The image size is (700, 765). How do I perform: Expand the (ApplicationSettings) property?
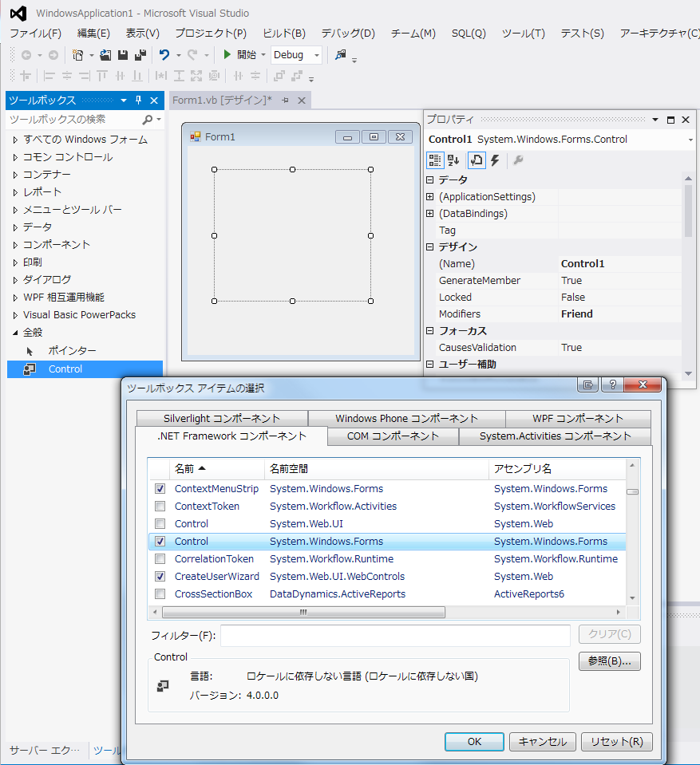click(429, 196)
